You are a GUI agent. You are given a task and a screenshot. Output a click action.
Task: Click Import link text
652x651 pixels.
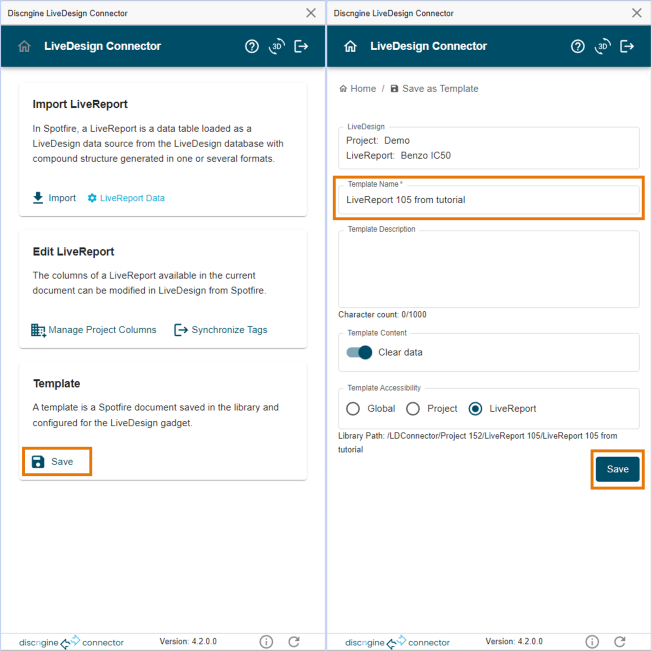click(62, 198)
